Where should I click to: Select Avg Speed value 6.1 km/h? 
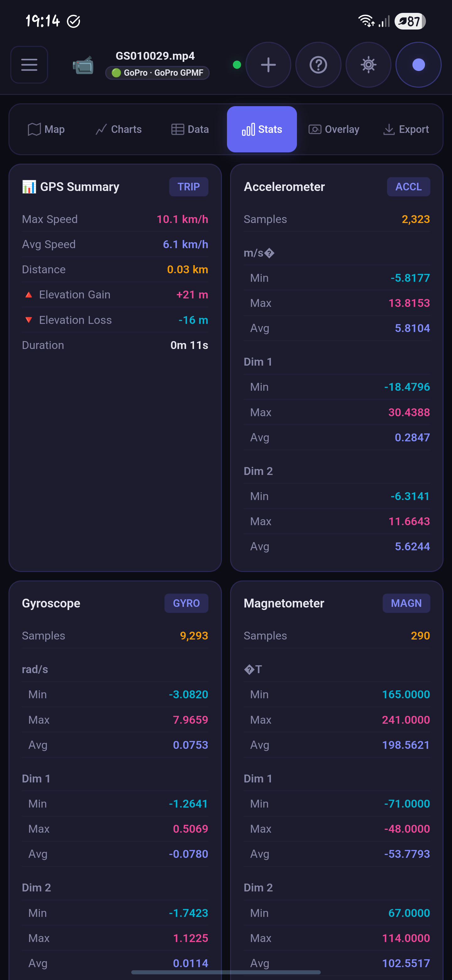coord(186,244)
